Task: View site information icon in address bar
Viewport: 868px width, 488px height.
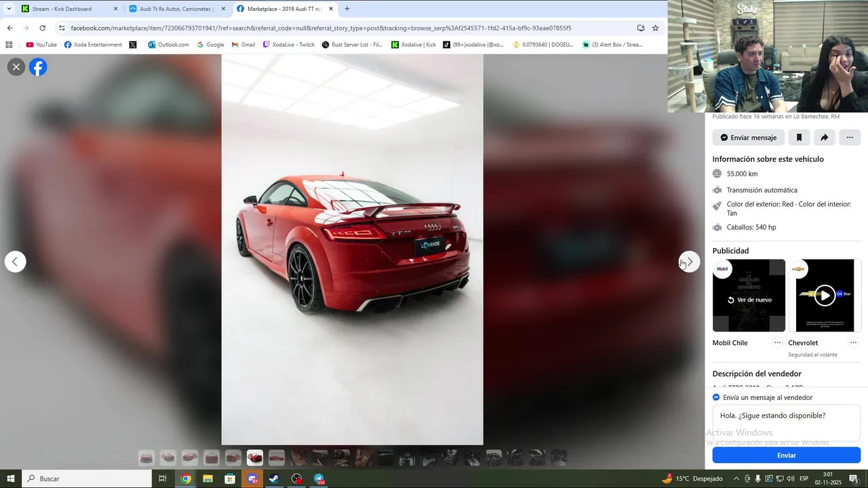Action: tap(62, 28)
